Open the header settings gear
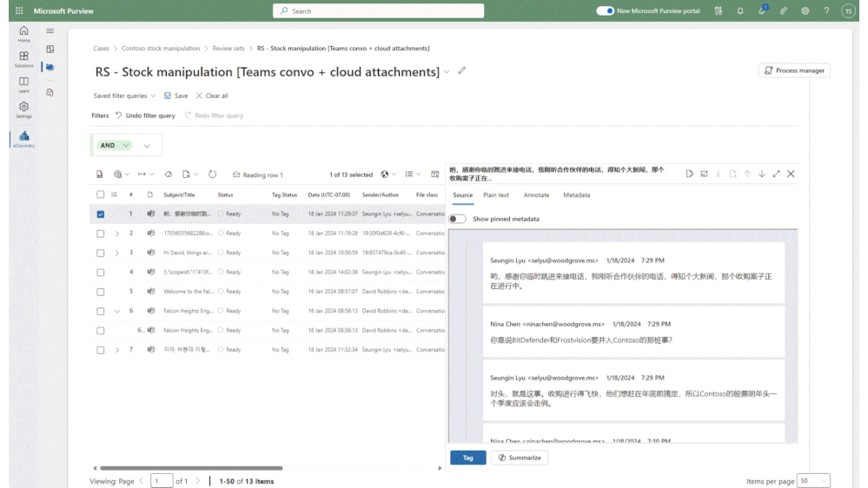This screenshot has height=488, width=868. coord(805,10)
